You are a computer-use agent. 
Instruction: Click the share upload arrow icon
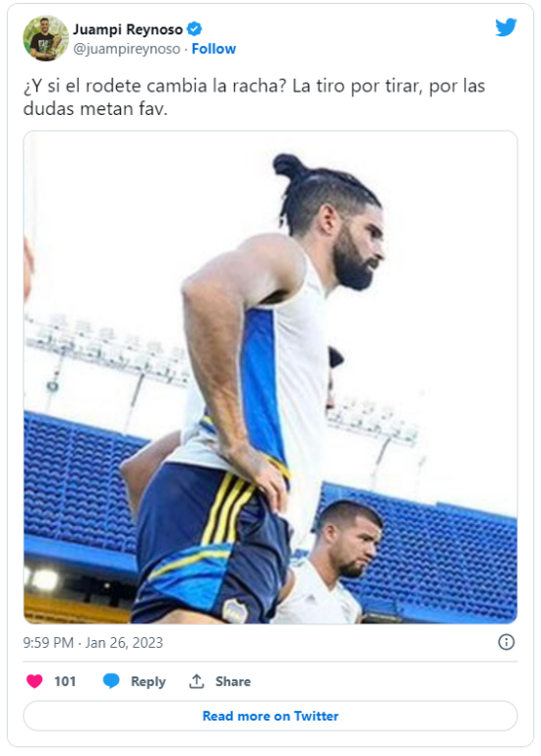pos(197,681)
